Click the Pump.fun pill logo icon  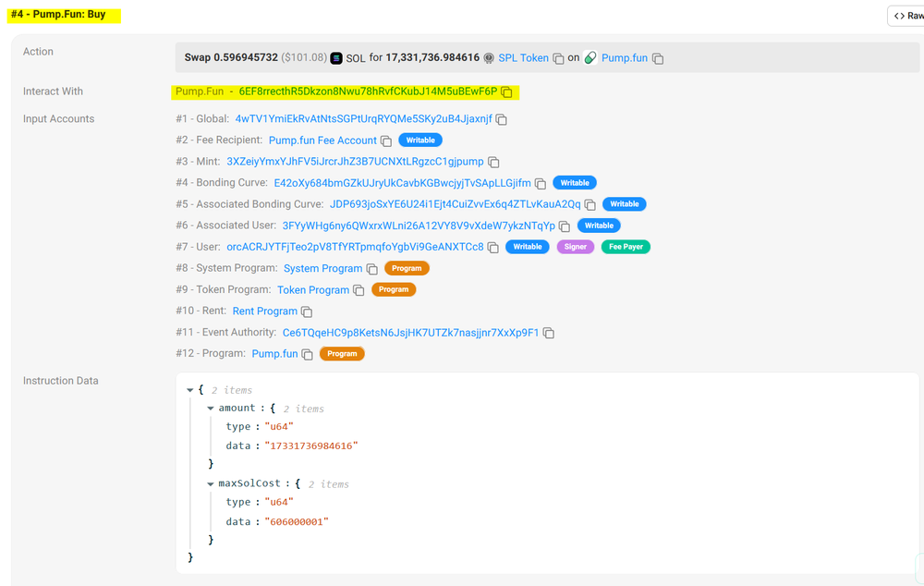(590, 57)
